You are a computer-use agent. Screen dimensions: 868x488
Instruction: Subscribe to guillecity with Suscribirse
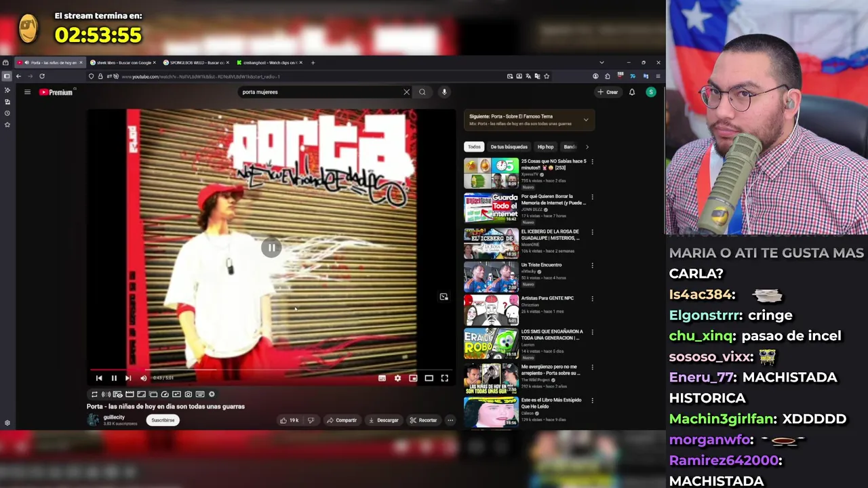click(163, 420)
